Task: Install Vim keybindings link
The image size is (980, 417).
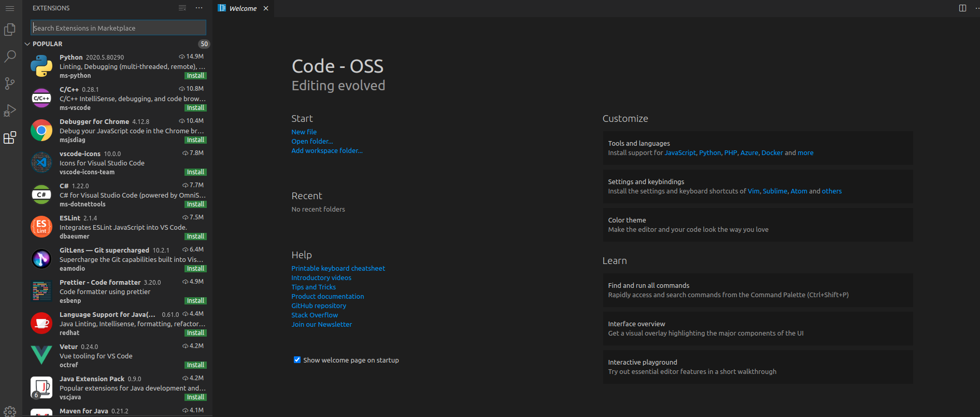Action: [x=754, y=191]
